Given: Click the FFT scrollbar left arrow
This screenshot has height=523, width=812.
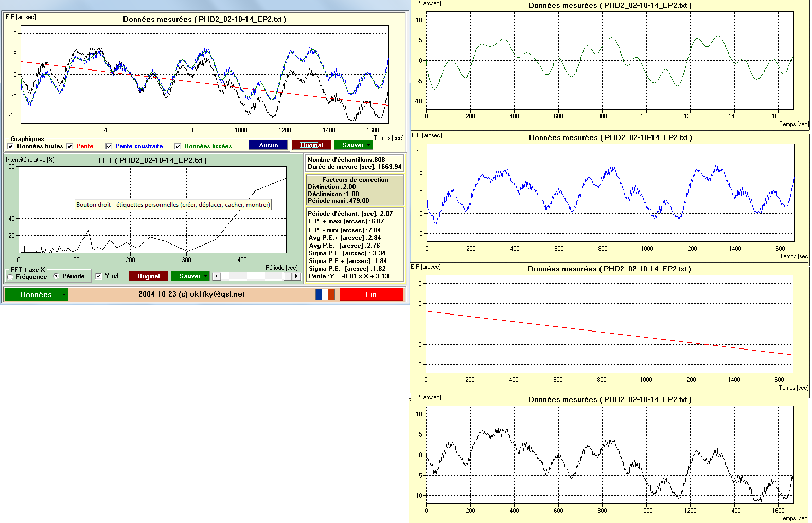Looking at the screenshot, I should pyautogui.click(x=217, y=276).
